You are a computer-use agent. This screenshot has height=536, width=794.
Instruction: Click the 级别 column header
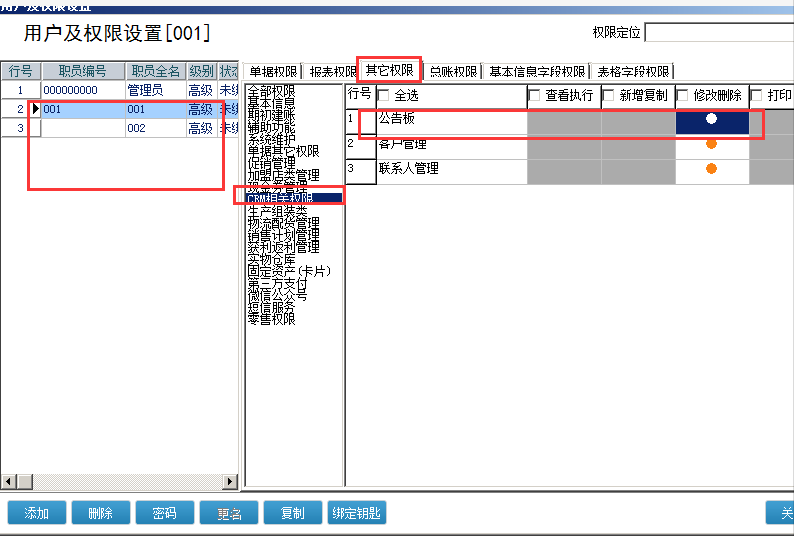click(202, 71)
